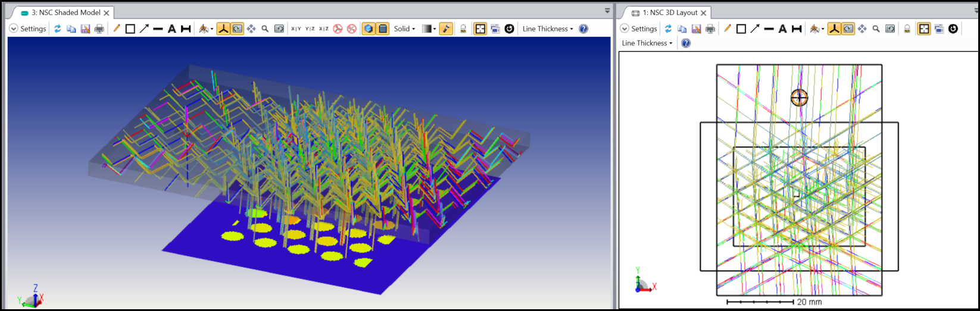Open Settings label in NSC 3D Layout
Viewport: 980px width, 311px height.
click(x=644, y=29)
